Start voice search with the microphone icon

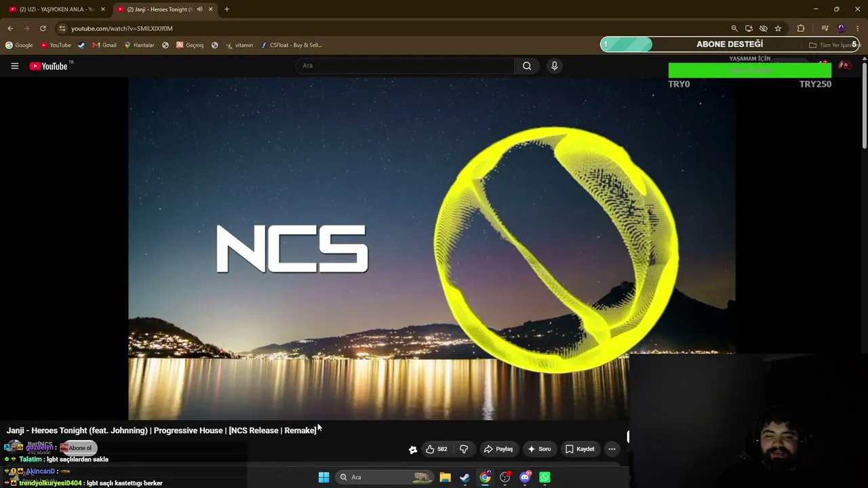(x=554, y=66)
